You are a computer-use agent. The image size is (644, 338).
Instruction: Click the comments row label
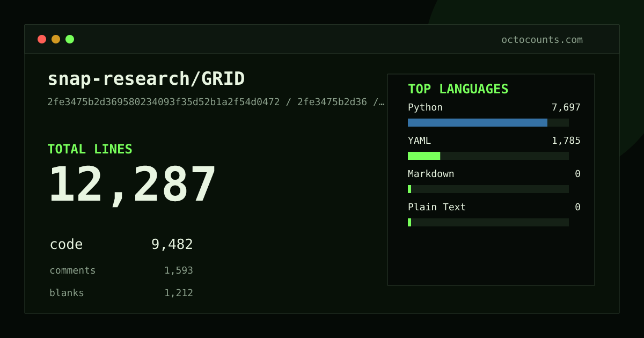pos(72,270)
